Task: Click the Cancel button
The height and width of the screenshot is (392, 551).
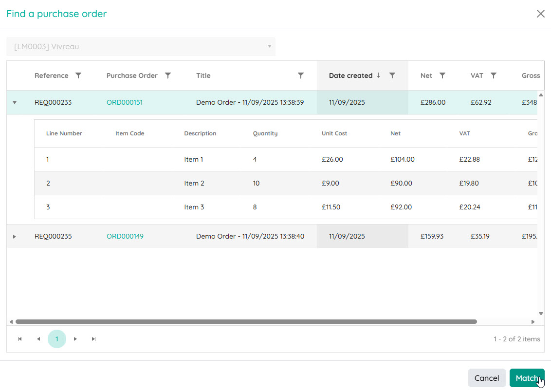Action: coord(487,378)
